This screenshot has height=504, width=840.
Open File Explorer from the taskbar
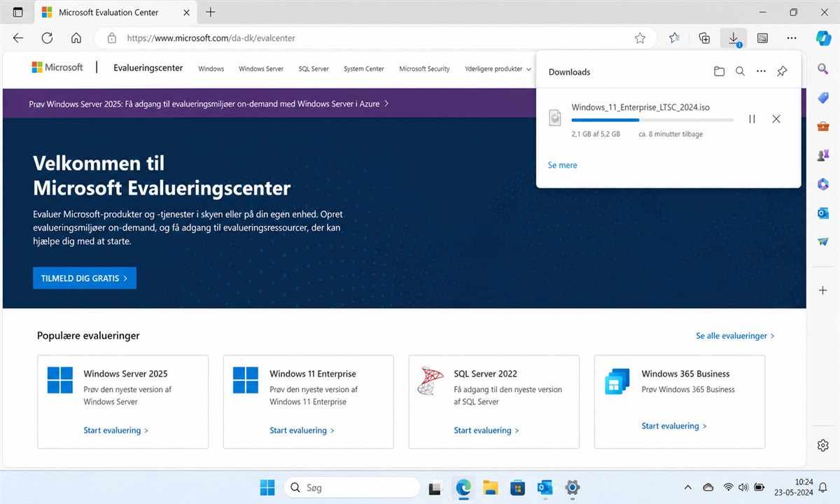point(490,487)
